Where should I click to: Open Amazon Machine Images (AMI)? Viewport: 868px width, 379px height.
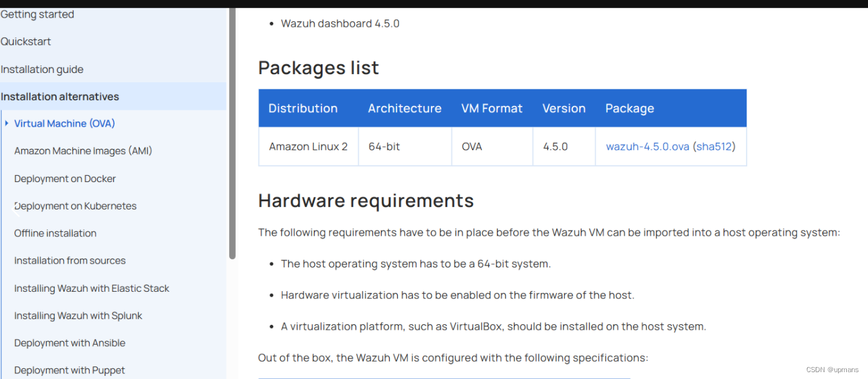[83, 151]
